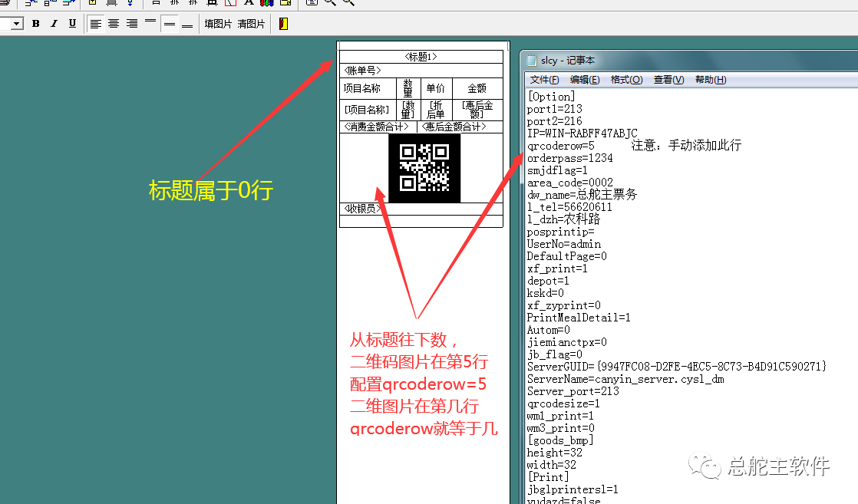Center align text horizontally
Viewport: 858px width, 504px height.
pyautogui.click(x=114, y=24)
